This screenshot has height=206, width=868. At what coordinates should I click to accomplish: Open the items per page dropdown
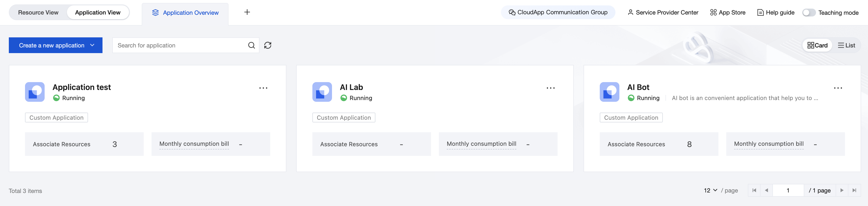(x=710, y=191)
